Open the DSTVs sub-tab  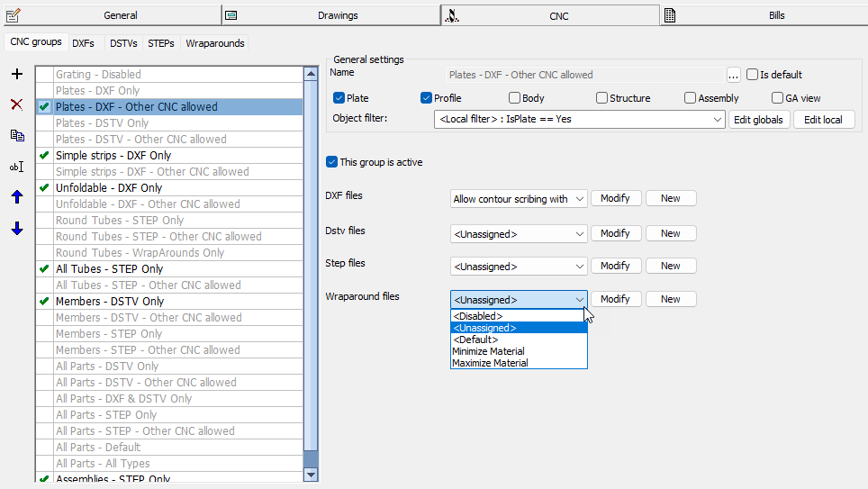124,43
